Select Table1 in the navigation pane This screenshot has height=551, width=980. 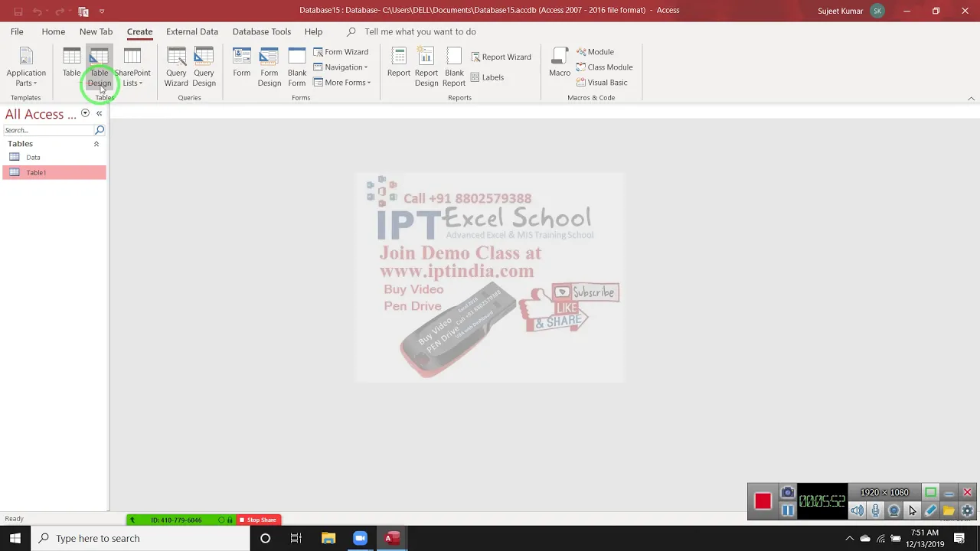pyautogui.click(x=54, y=172)
